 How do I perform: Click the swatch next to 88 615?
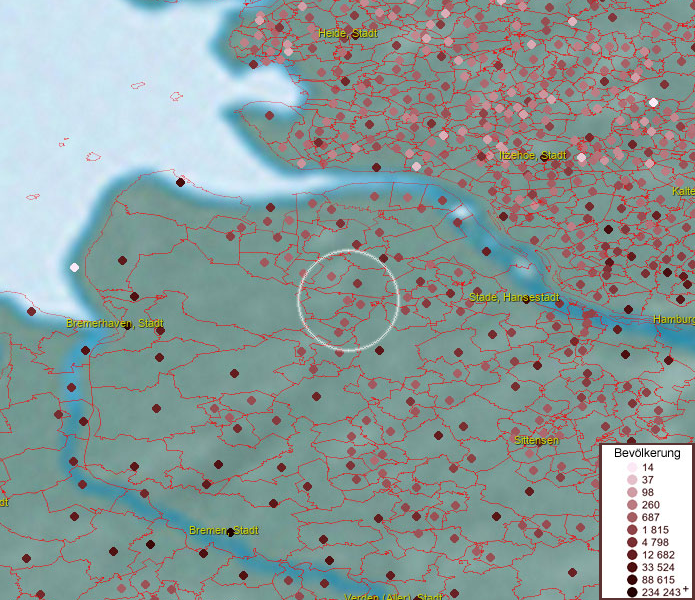pyautogui.click(x=632, y=580)
